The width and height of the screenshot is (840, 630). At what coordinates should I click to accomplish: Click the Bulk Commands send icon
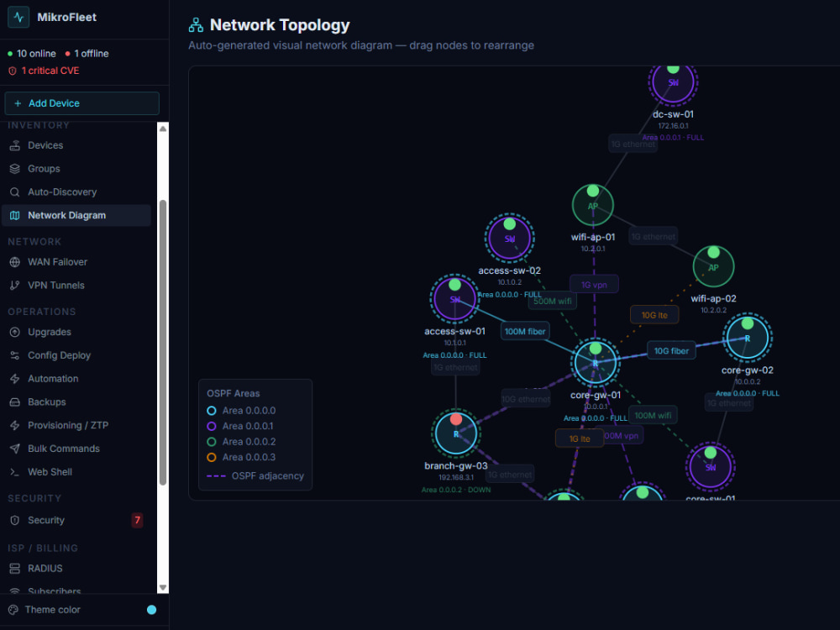[x=15, y=449]
